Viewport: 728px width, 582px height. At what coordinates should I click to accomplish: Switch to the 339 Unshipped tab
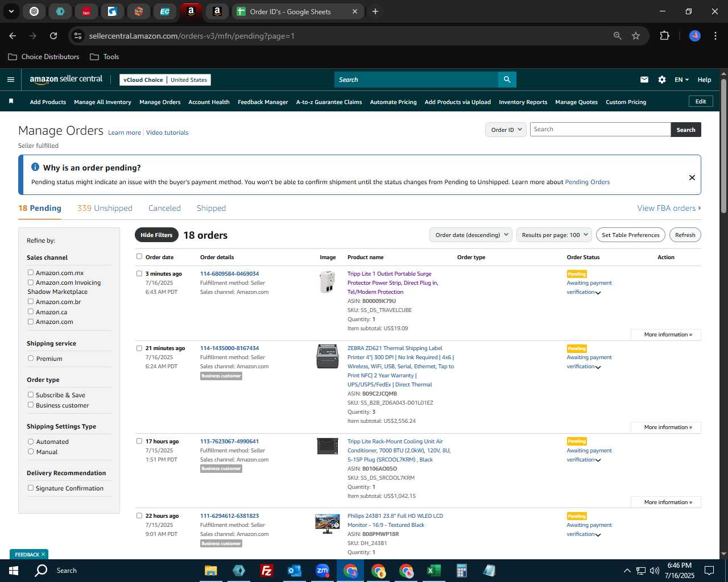[105, 208]
